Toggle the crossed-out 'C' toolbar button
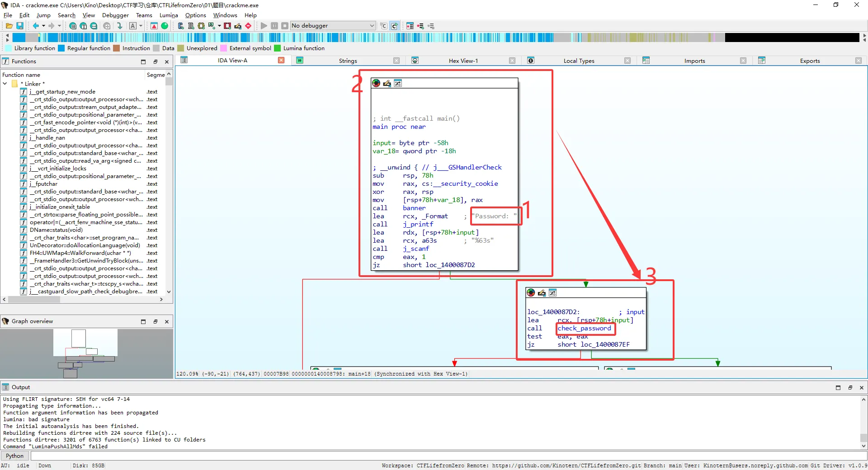The height and width of the screenshot is (470, 868). pos(384,26)
